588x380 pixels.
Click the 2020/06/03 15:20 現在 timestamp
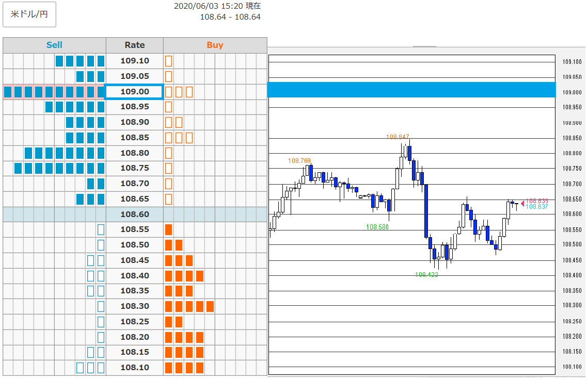click(x=217, y=6)
